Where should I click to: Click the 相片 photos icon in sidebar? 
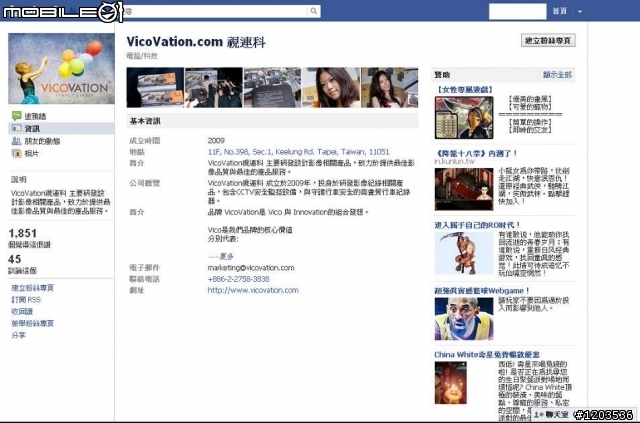coord(16,154)
